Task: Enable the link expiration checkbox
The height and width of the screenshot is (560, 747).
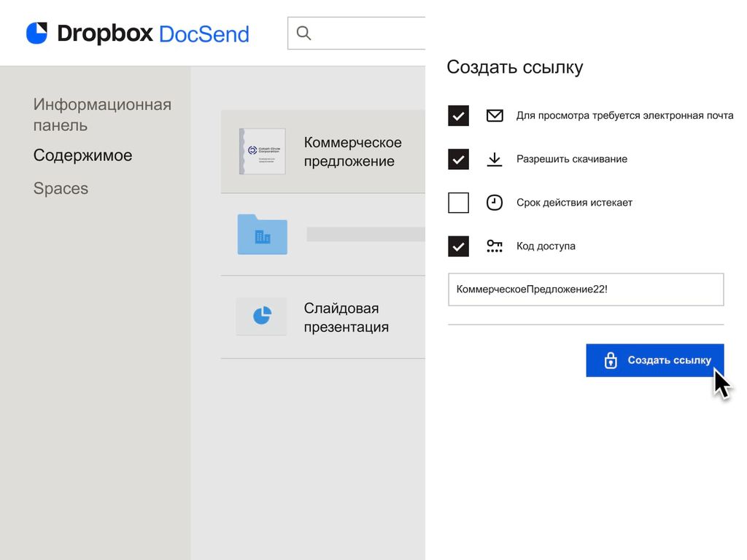Action: tap(458, 203)
